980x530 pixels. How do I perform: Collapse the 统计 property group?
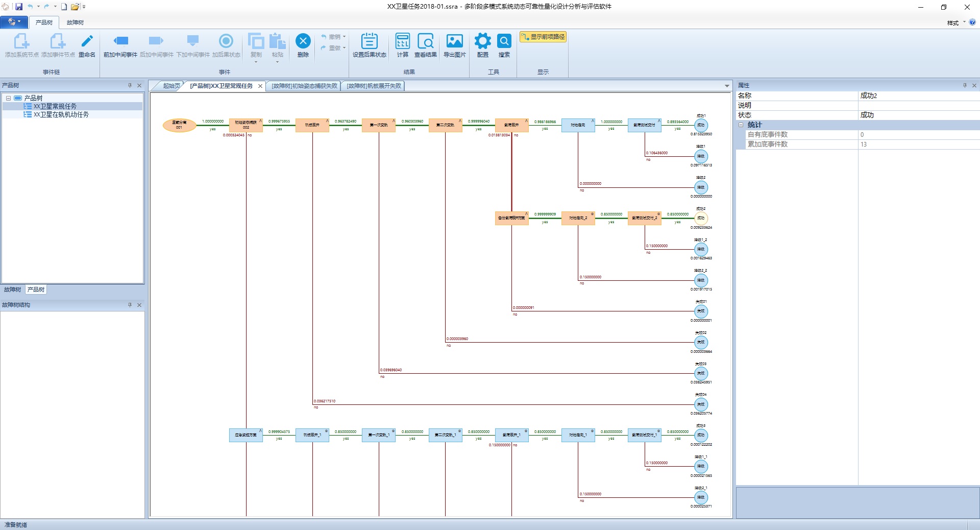pyautogui.click(x=741, y=125)
